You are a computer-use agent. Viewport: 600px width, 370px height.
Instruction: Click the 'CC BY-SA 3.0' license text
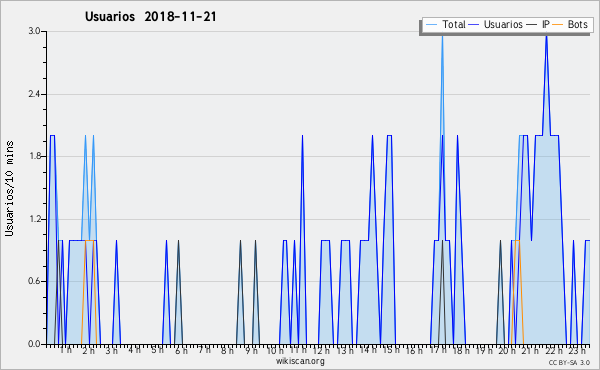click(569, 363)
